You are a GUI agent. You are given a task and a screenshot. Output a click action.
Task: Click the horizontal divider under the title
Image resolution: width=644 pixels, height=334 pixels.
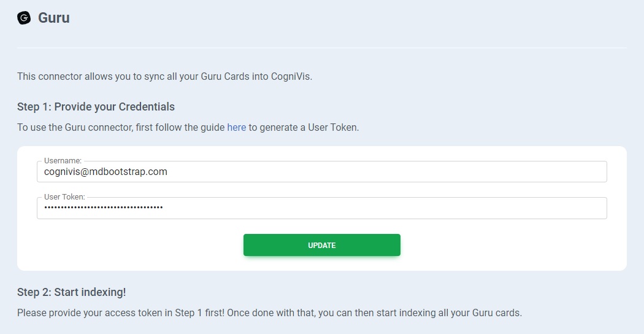[322, 47]
